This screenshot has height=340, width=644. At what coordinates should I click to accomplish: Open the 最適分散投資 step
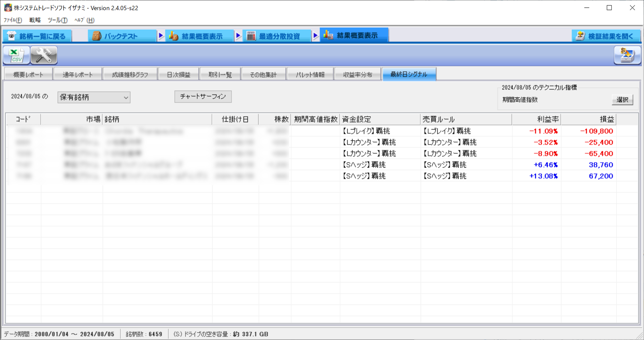click(277, 36)
